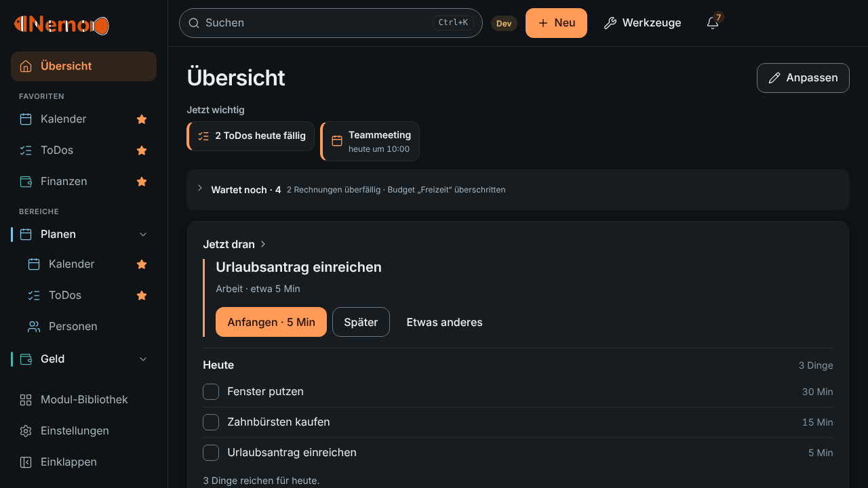Image resolution: width=868 pixels, height=488 pixels.
Task: Unfavorite Kalender star under Favoriten
Action: pyautogui.click(x=142, y=119)
